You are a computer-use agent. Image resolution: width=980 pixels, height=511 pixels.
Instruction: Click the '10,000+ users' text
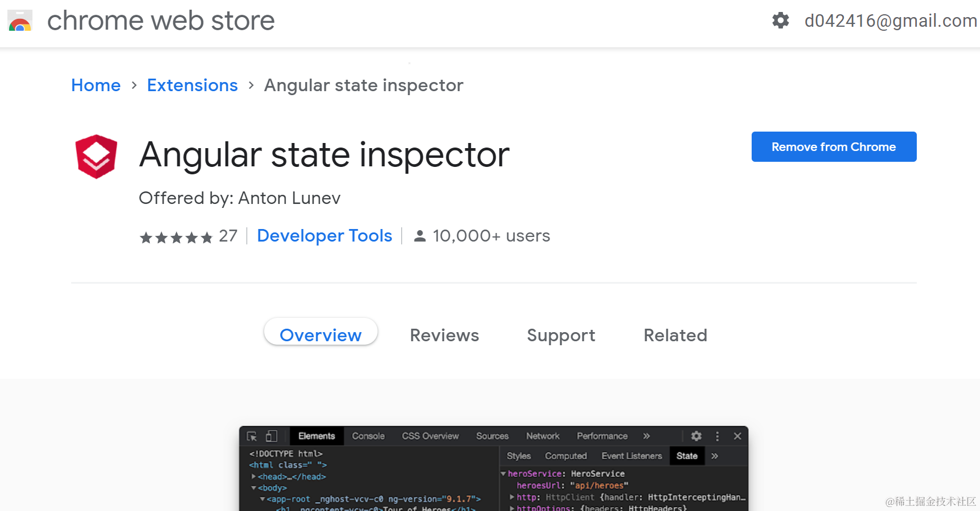point(491,236)
